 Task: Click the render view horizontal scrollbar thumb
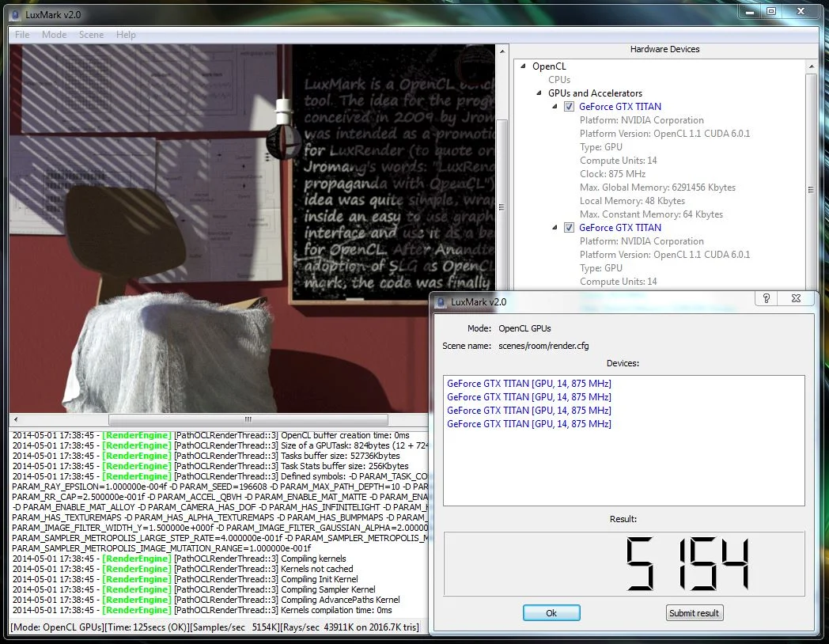point(248,419)
